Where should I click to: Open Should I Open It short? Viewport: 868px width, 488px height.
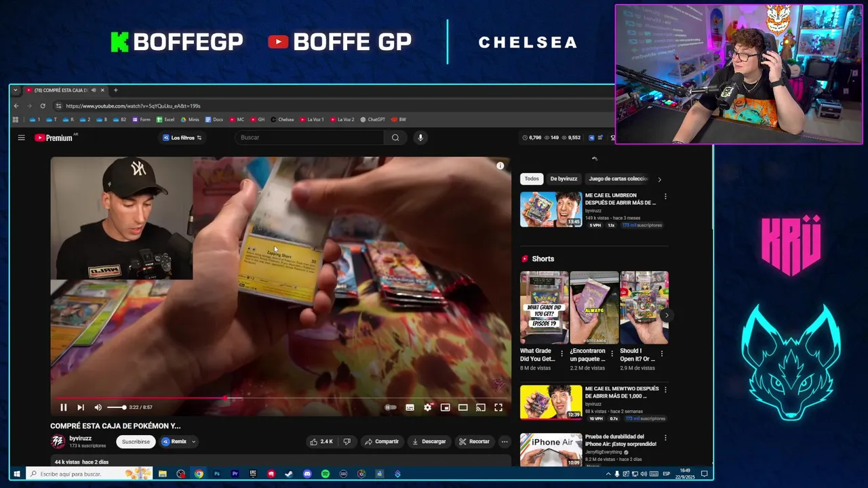coord(644,308)
